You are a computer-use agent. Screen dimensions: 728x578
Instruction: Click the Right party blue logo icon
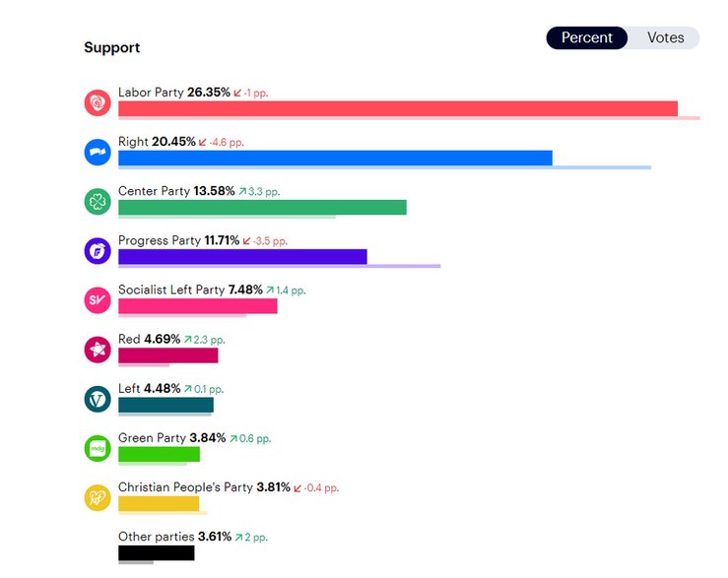click(98, 152)
